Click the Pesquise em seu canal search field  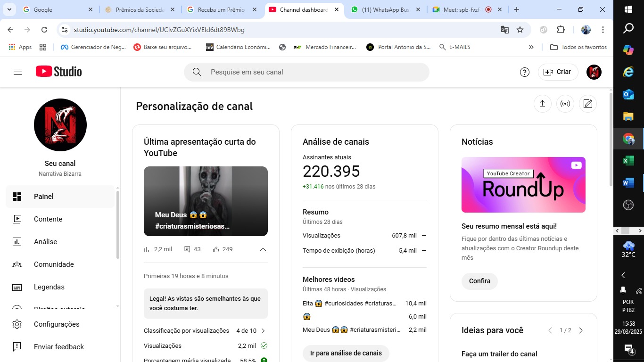tap(306, 72)
